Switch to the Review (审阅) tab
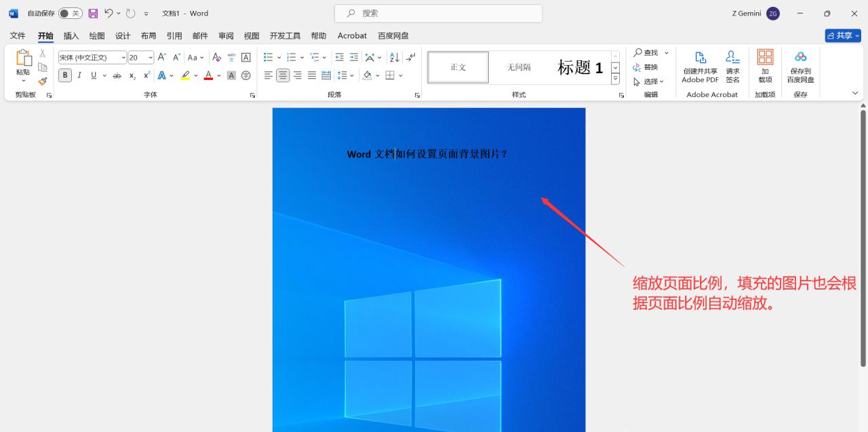The width and height of the screenshot is (868, 432). 226,35
